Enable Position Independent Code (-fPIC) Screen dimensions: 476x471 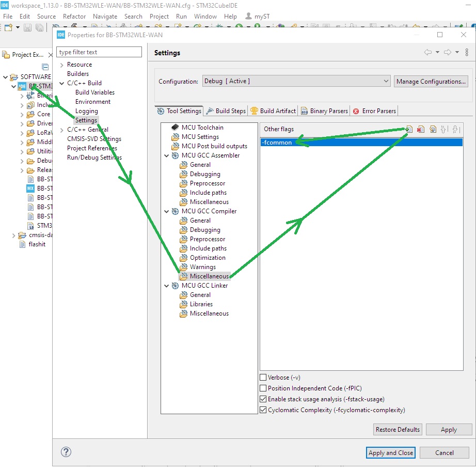tap(263, 388)
